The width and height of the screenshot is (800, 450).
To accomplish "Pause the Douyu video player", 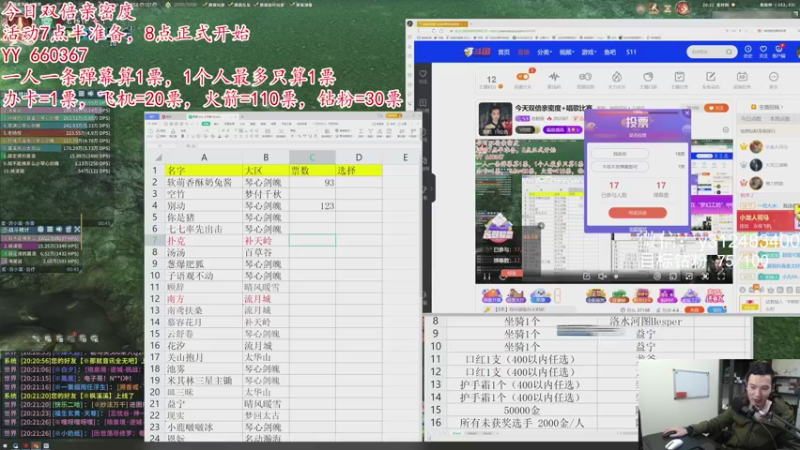I will coord(487,277).
